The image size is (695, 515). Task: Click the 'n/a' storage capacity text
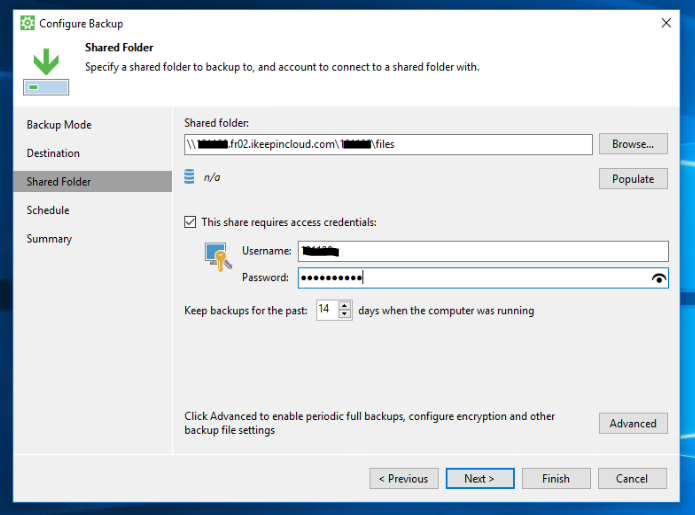coord(212,177)
